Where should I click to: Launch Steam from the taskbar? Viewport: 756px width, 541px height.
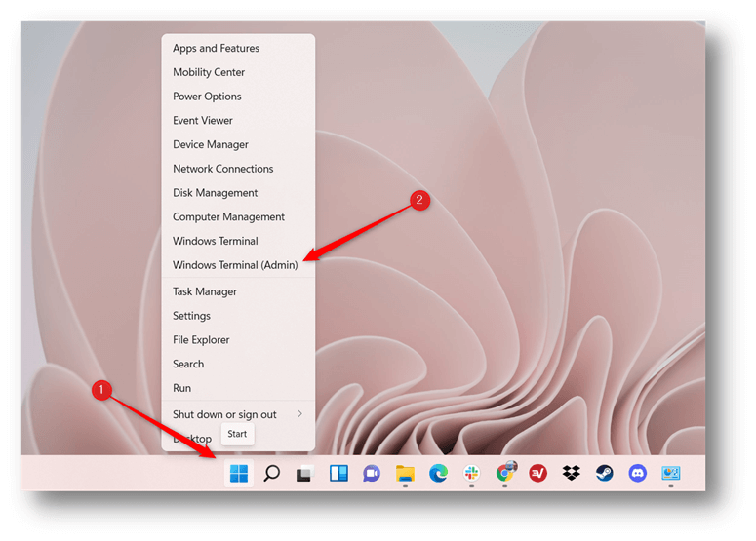(x=605, y=473)
